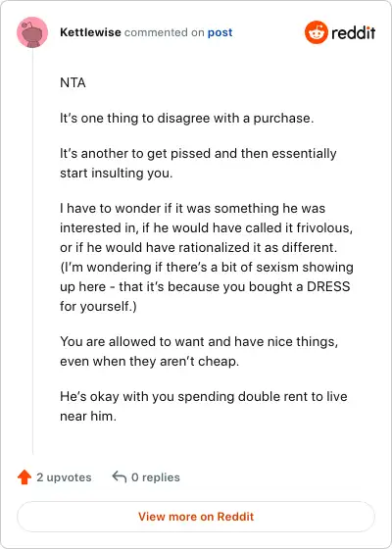Click the paragraph mentioning 'DRESS'

(x=207, y=257)
